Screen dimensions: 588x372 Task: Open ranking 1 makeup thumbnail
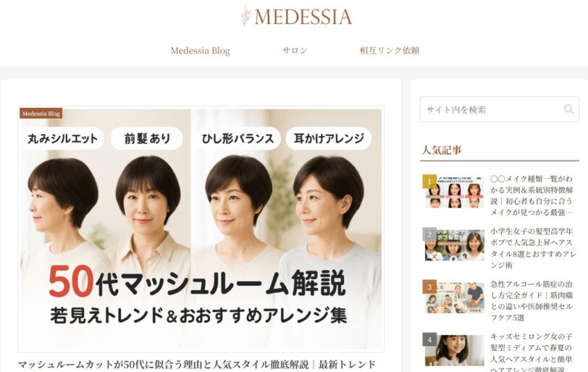click(455, 192)
